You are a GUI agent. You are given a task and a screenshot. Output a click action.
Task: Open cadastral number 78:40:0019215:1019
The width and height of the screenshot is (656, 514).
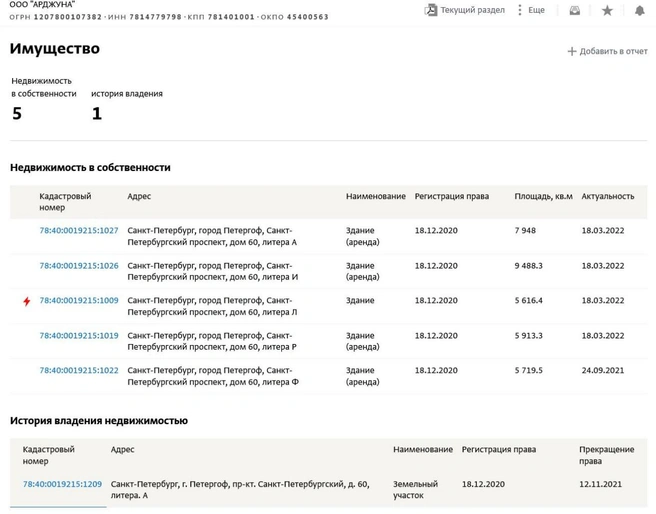pos(79,335)
